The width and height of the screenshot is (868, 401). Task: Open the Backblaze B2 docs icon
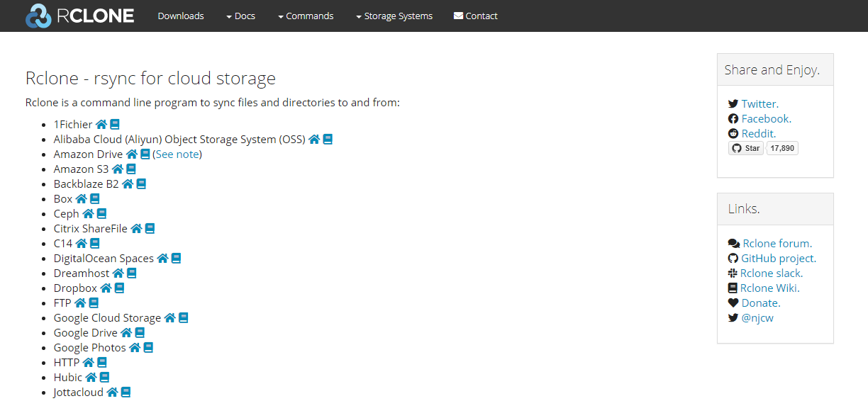coord(141,184)
